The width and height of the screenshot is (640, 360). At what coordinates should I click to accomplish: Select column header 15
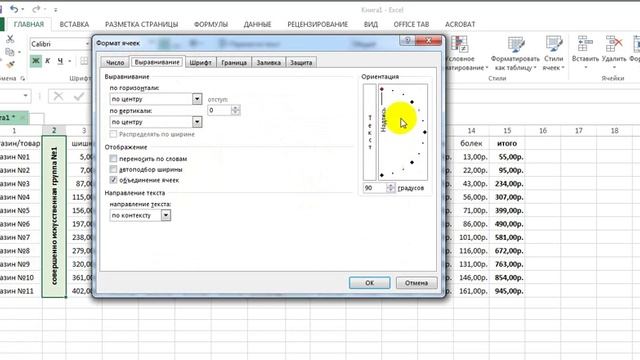(507, 131)
